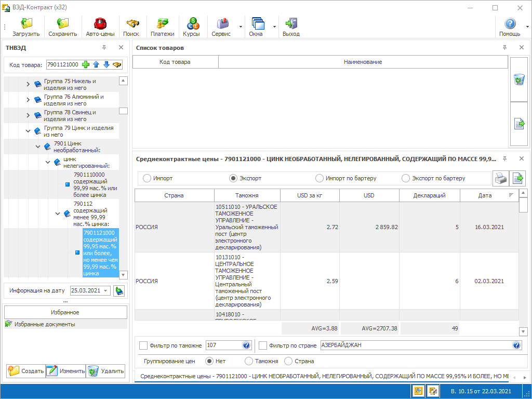Image resolution: width=532 pixels, height=399 pixels.
Task: Open the Окна dropdown arrow
Action: click(274, 26)
